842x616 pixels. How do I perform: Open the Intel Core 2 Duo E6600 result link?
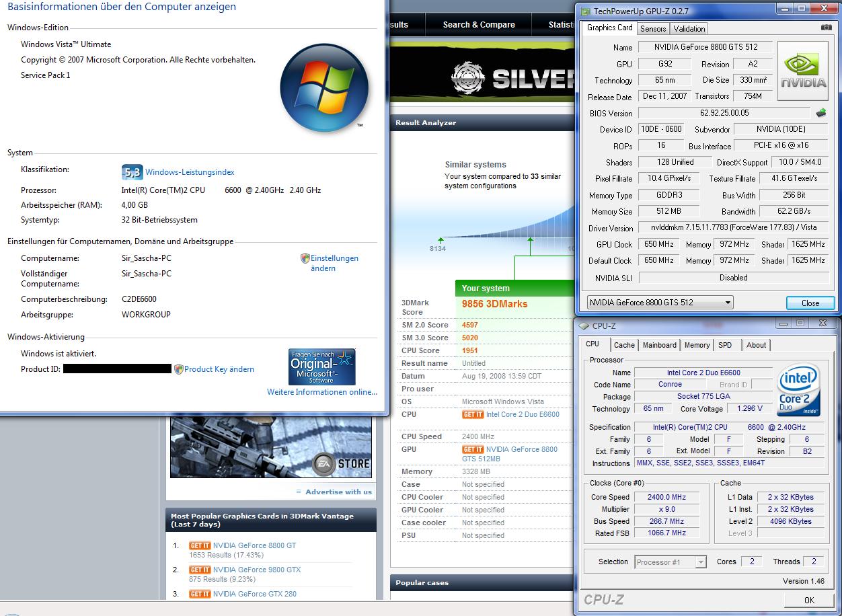[x=523, y=414]
